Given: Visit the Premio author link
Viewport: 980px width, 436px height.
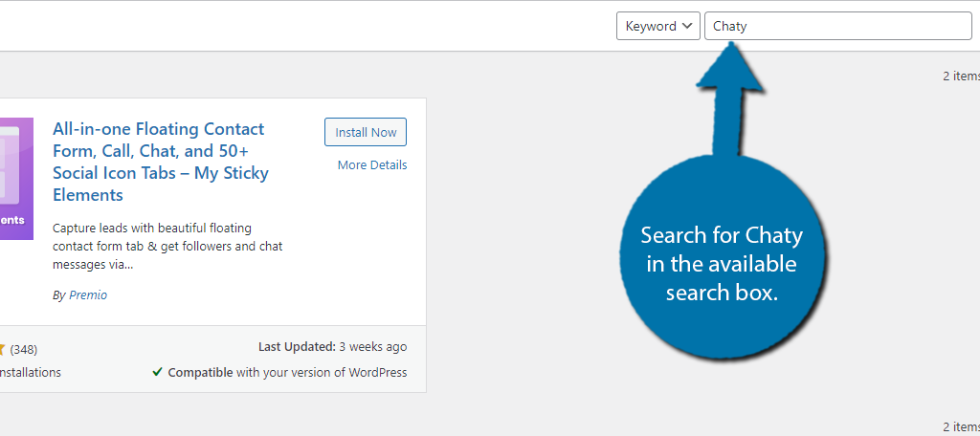Looking at the screenshot, I should 88,295.
